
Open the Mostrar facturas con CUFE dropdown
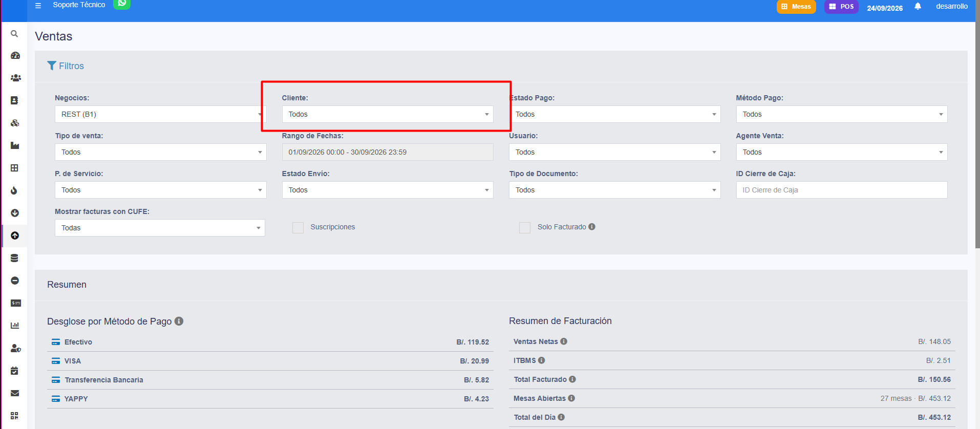pos(160,228)
